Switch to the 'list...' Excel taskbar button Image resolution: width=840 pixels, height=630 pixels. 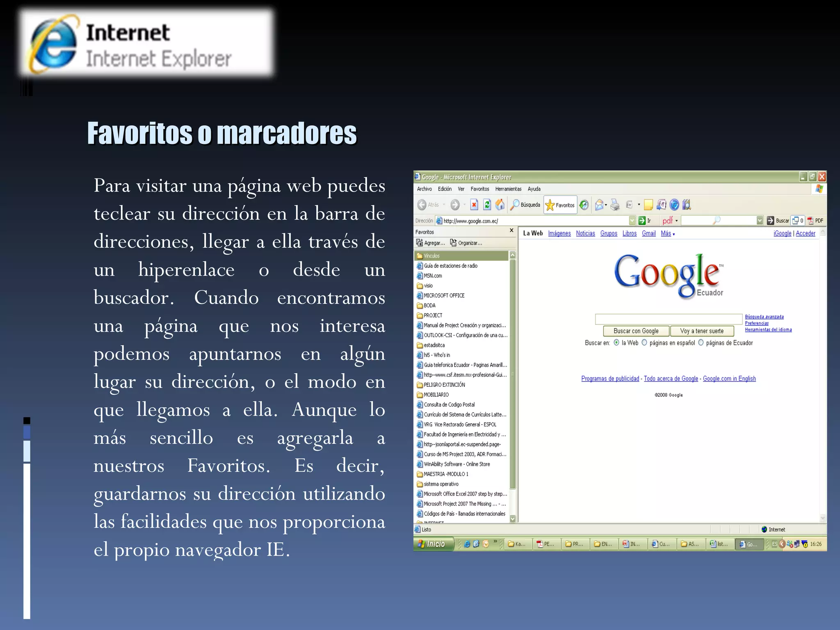[x=720, y=544]
